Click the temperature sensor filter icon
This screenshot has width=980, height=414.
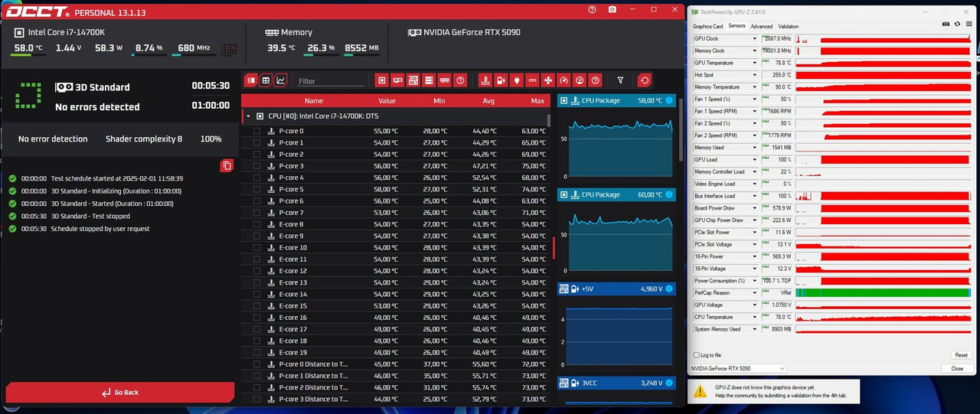pos(485,80)
